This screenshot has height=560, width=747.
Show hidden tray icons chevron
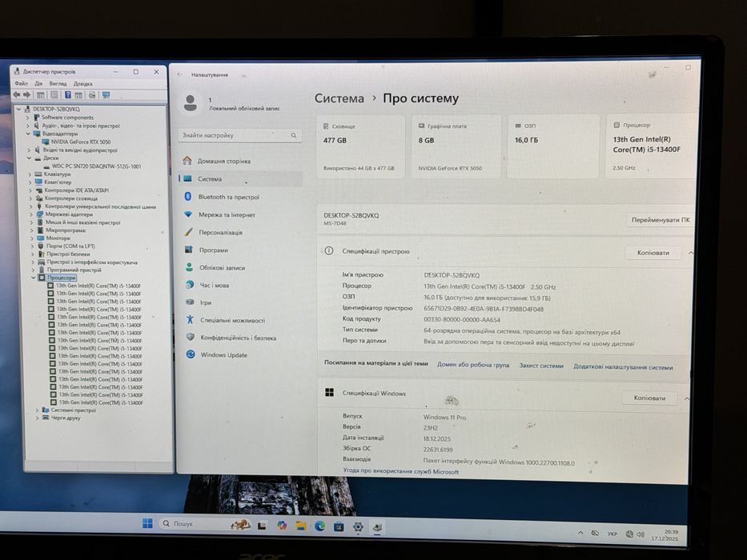(x=580, y=533)
